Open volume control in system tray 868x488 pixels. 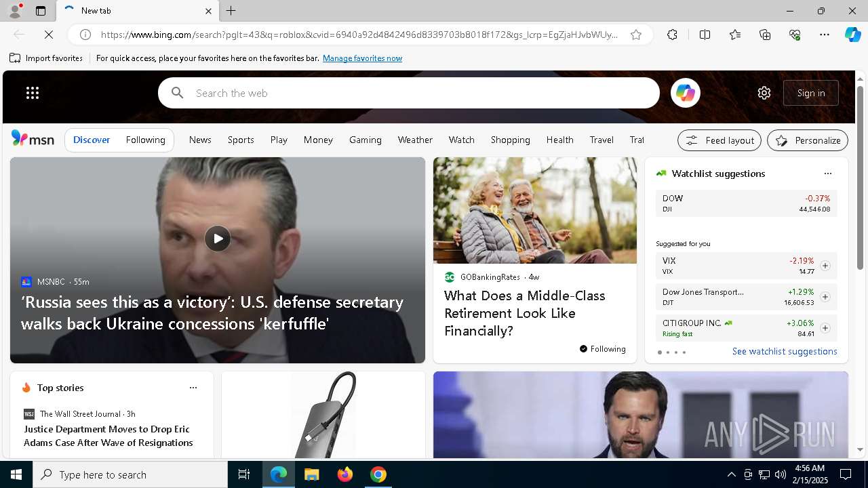tap(780, 474)
